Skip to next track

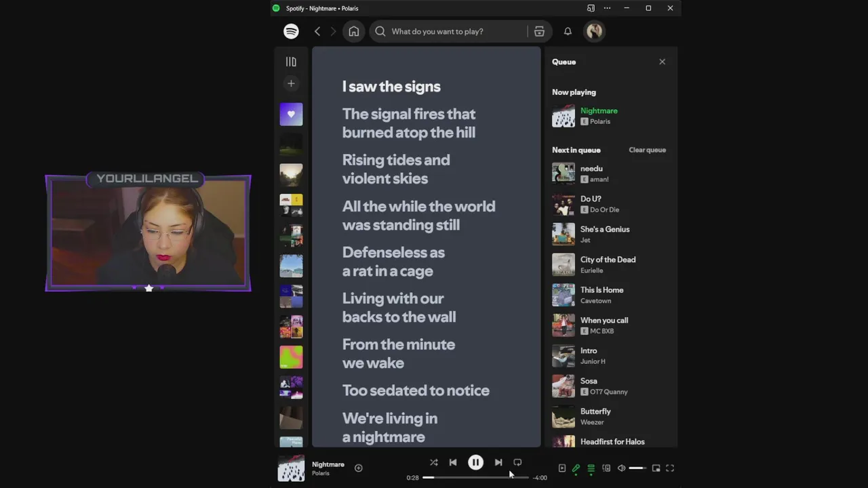point(498,462)
